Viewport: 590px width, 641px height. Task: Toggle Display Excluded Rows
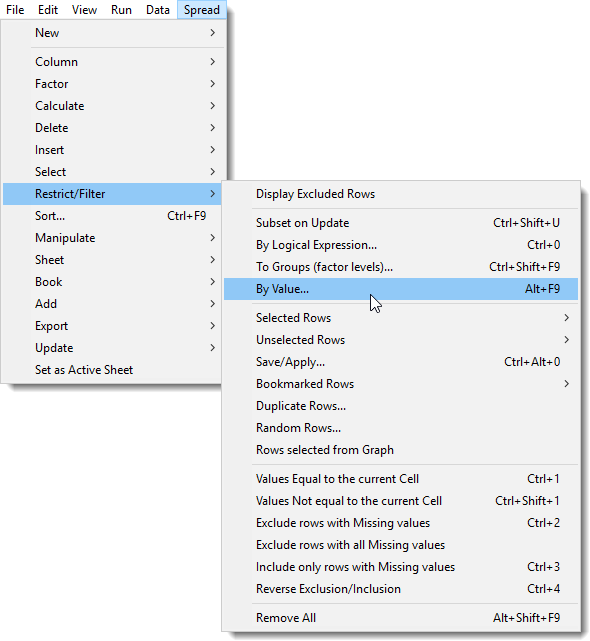click(401, 194)
